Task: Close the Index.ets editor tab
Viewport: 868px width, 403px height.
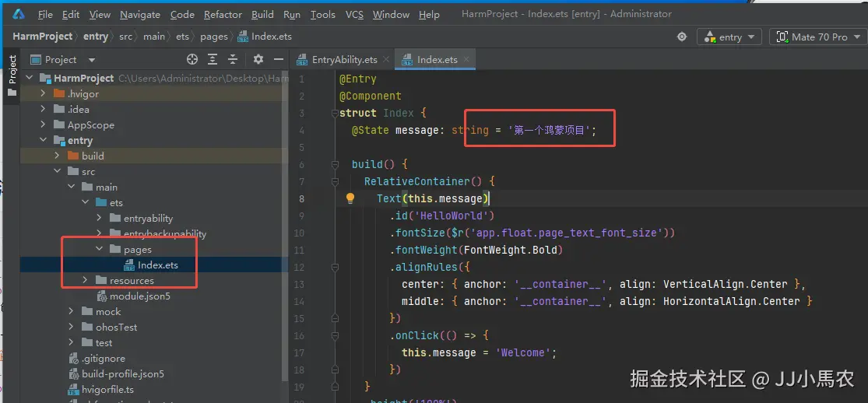Action: (467, 59)
